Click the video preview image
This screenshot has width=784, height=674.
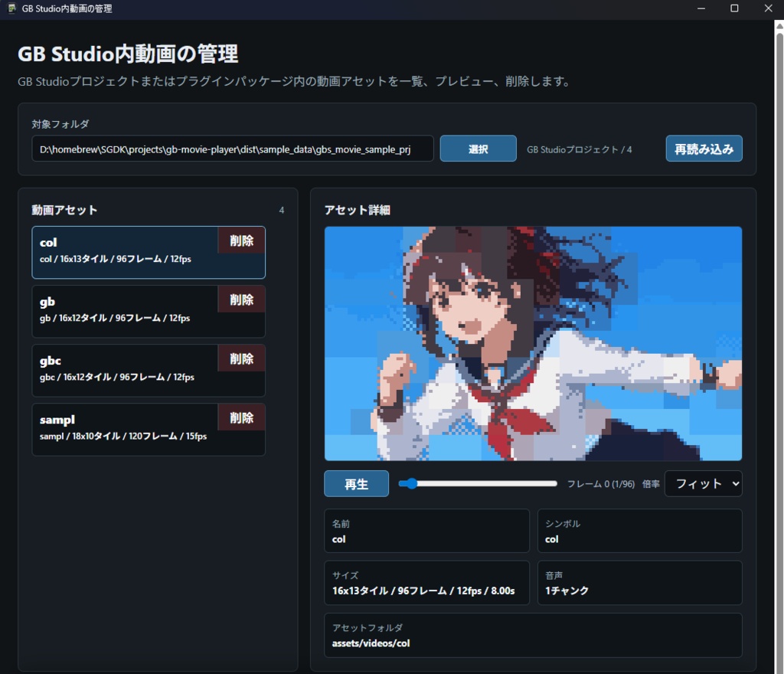[533, 343]
